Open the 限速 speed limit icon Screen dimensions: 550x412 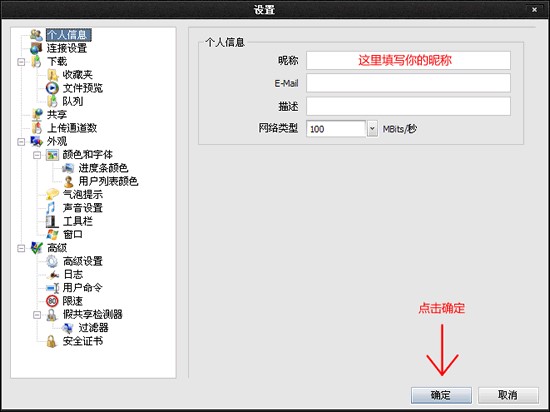coord(52,301)
